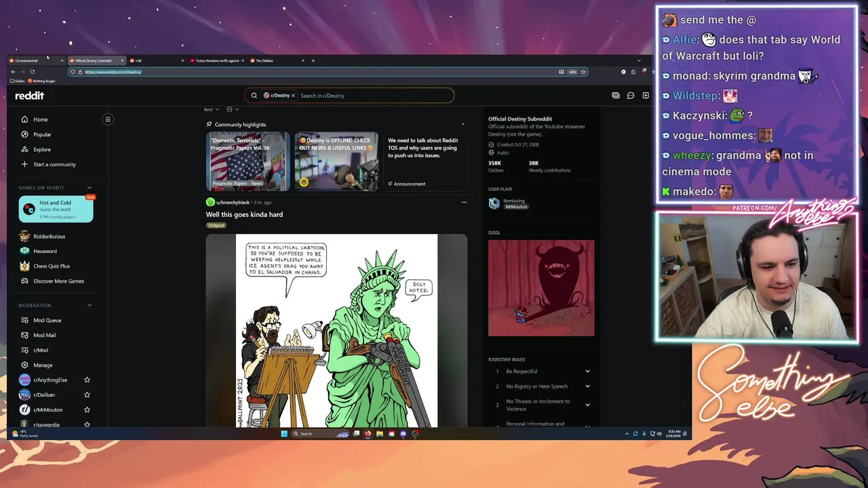Open Destiny is OFFLINE highlight card
The height and width of the screenshot is (488, 868).
tap(336, 161)
